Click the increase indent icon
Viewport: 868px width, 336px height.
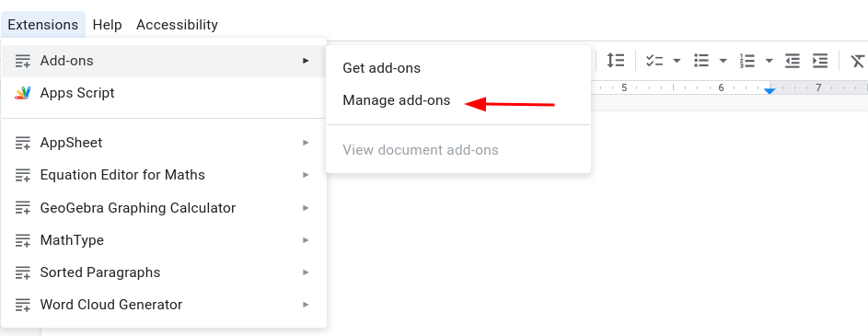pos(820,61)
